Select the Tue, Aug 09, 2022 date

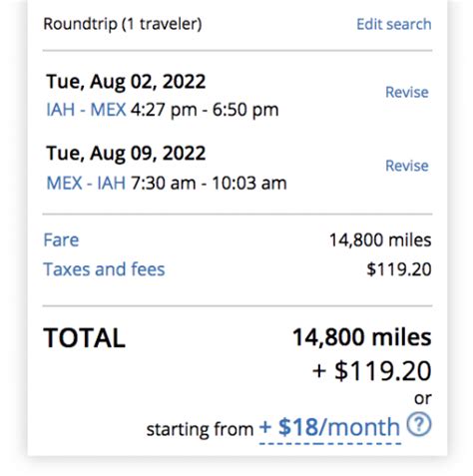[126, 154]
